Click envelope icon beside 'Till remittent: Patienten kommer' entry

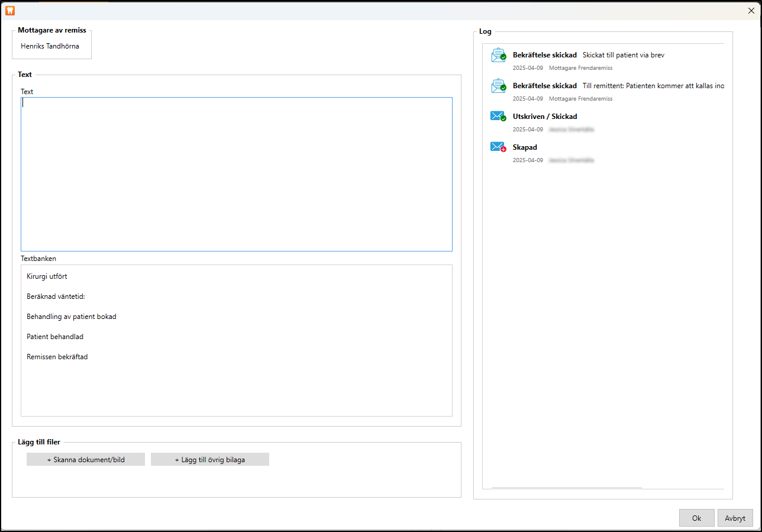tap(499, 86)
